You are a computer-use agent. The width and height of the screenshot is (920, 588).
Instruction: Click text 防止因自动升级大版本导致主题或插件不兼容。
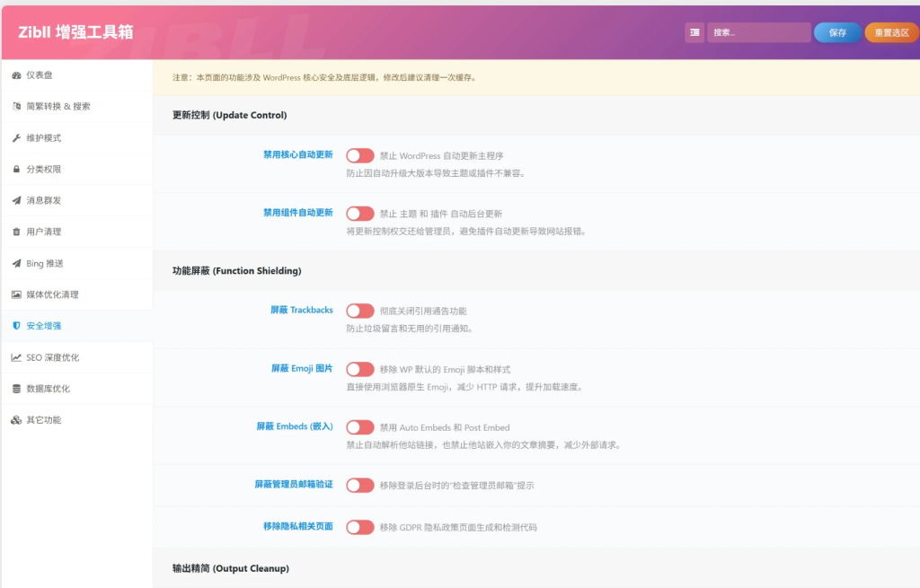pyautogui.click(x=436, y=173)
